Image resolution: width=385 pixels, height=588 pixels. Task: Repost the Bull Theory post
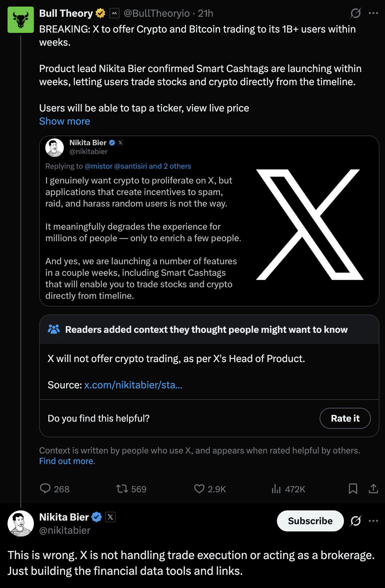click(122, 489)
